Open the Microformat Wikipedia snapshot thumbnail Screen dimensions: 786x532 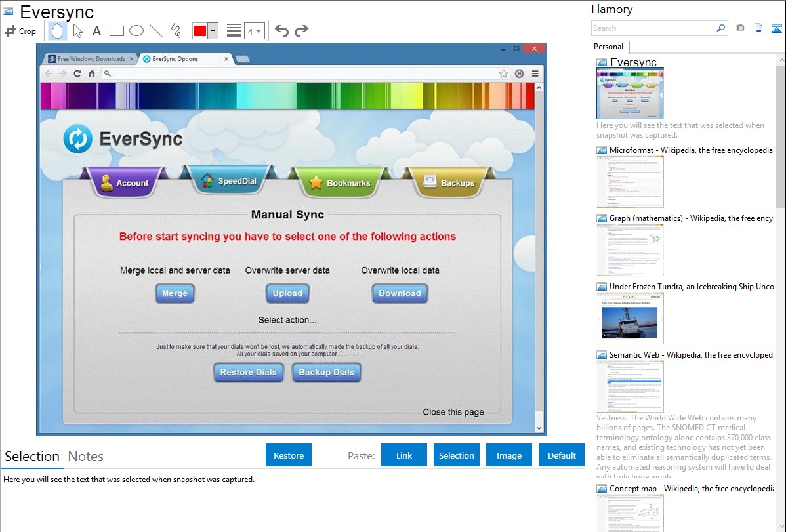pyautogui.click(x=630, y=182)
